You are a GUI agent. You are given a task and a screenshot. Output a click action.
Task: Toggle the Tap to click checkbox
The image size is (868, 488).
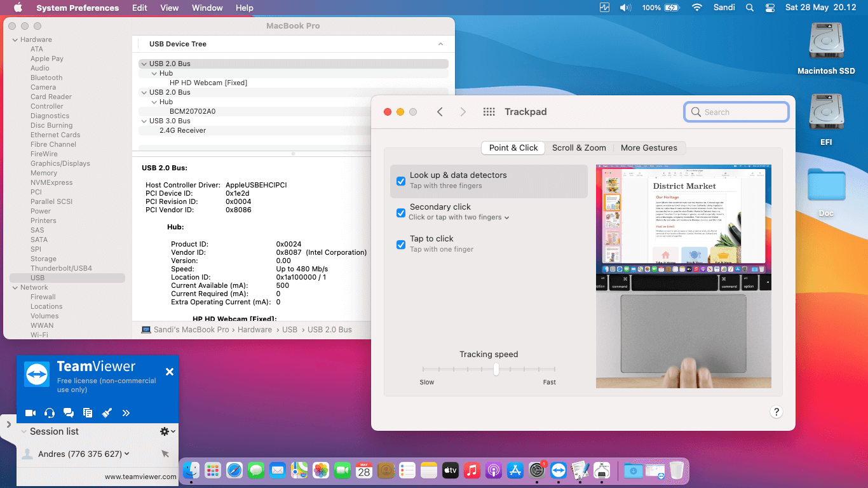point(401,245)
